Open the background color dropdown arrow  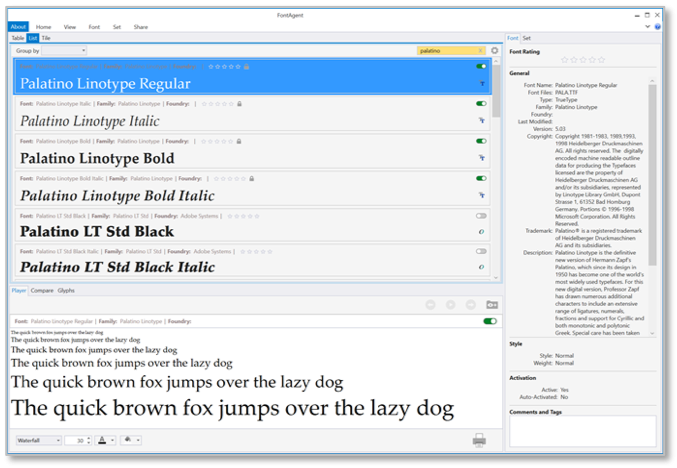pos(138,440)
